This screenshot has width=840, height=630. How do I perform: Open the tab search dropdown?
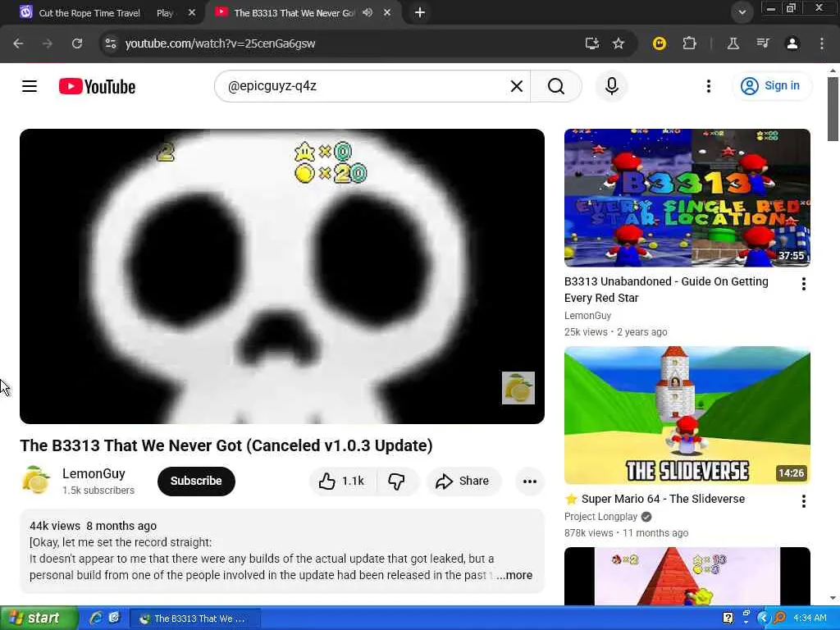tap(742, 11)
